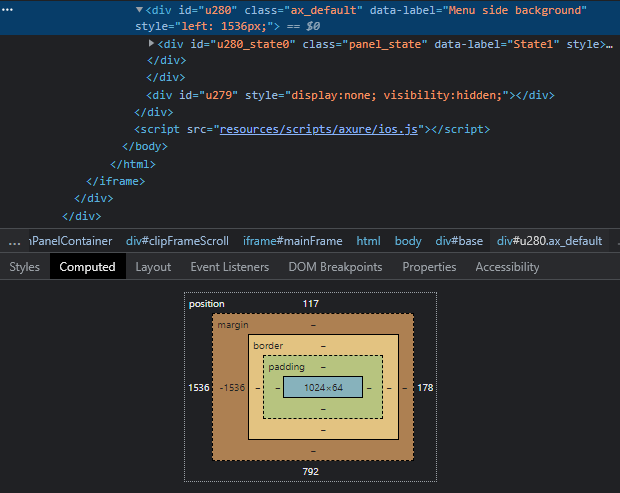The height and width of the screenshot is (493, 620).
Task: Select the Computed tab
Action: coord(87,267)
